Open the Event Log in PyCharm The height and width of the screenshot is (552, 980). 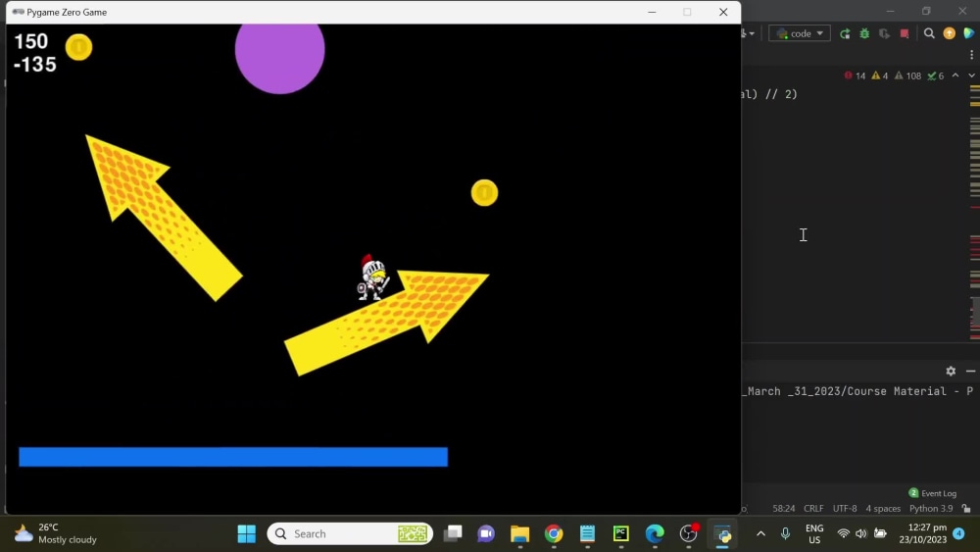[933, 493]
